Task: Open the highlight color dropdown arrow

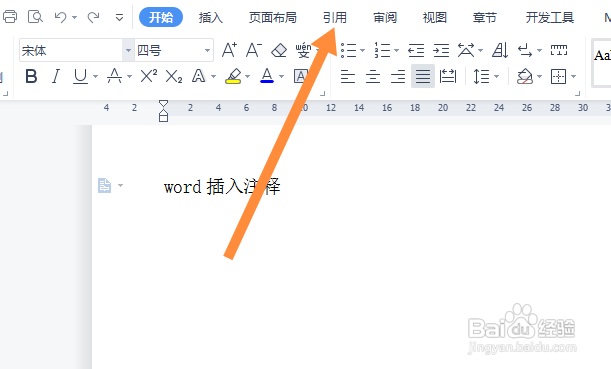Action: [x=247, y=77]
